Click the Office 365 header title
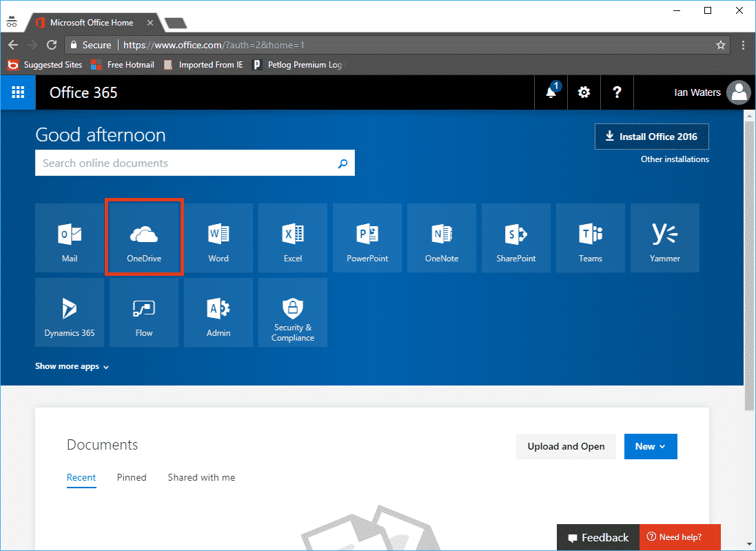The width and height of the screenshot is (756, 551). point(83,92)
